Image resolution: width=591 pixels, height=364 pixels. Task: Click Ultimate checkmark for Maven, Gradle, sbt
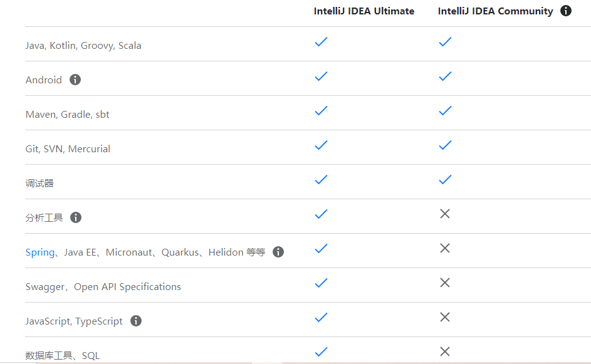pyautogui.click(x=321, y=111)
